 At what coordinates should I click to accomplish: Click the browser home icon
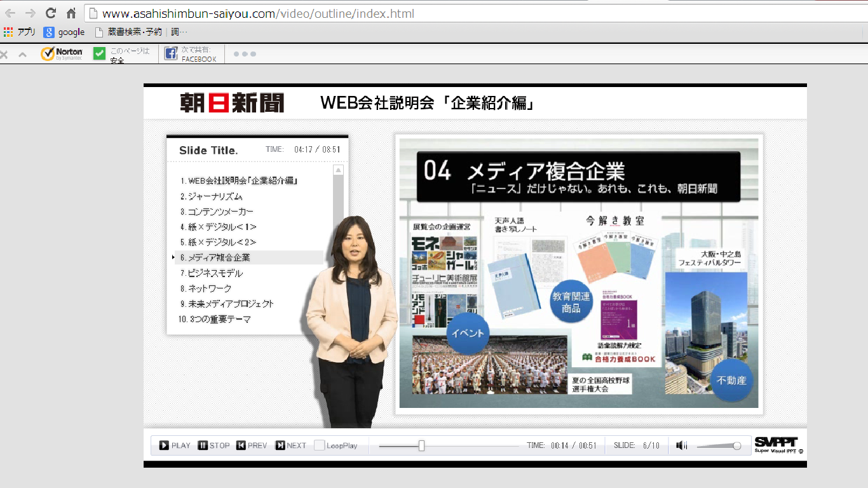pos(71,13)
